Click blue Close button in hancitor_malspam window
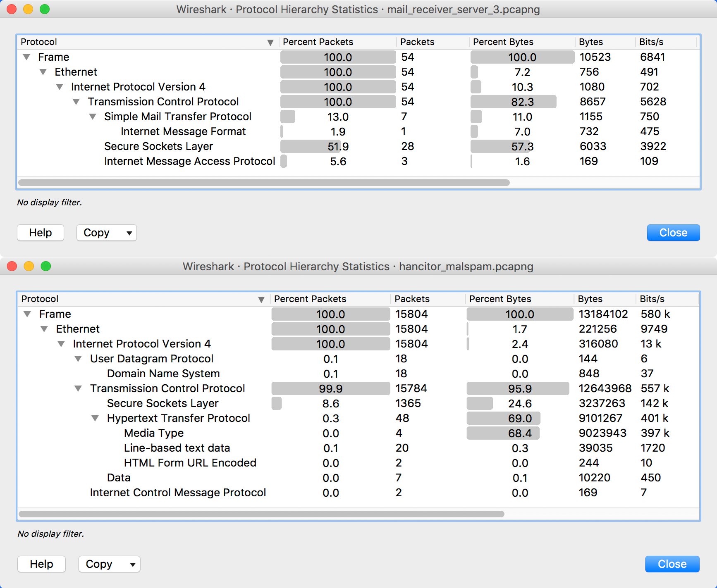Screen dimensions: 717x588 672,564
